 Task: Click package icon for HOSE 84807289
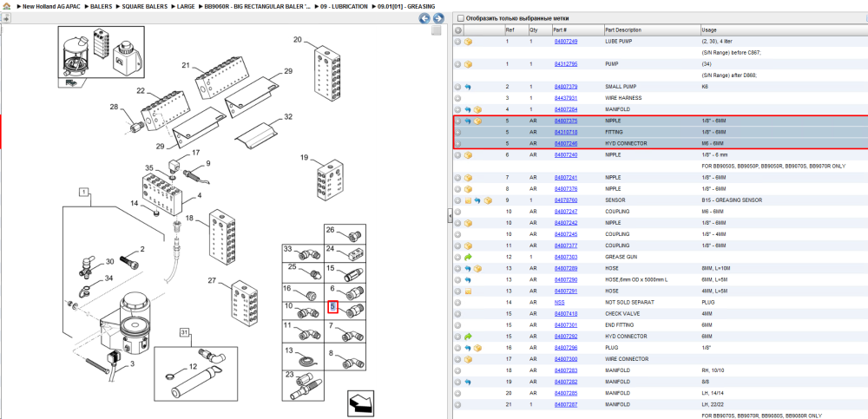coord(477,268)
